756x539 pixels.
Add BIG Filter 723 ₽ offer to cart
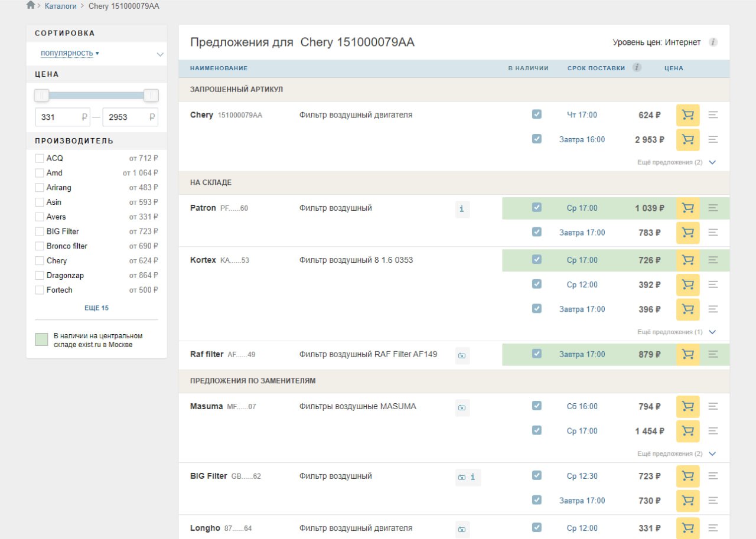pyautogui.click(x=687, y=476)
